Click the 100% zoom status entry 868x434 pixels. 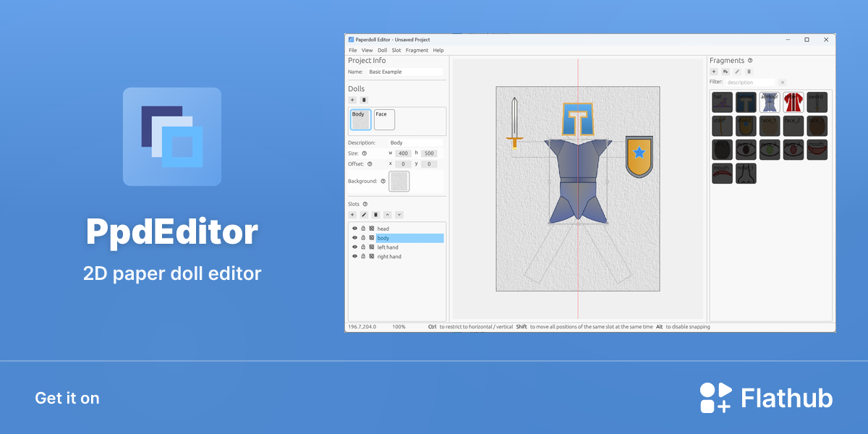399,327
